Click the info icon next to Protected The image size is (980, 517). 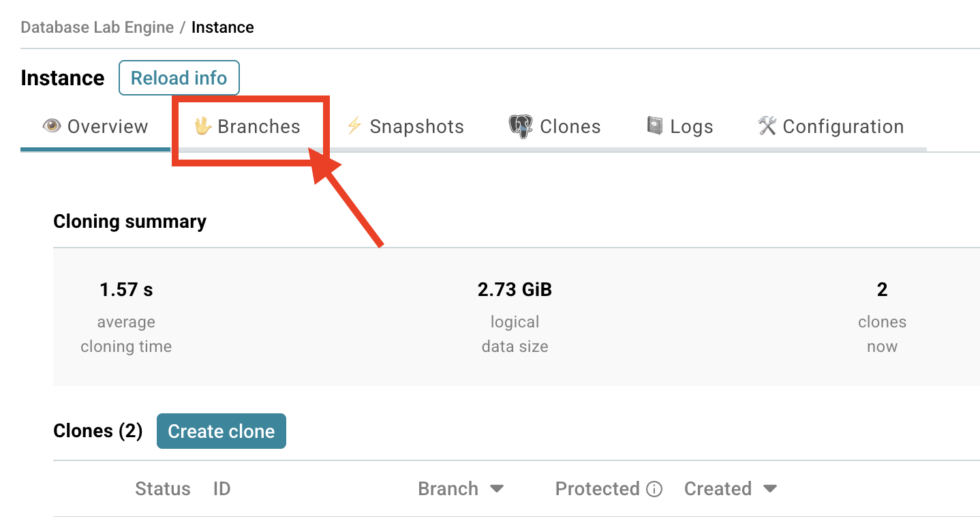pyautogui.click(x=654, y=489)
